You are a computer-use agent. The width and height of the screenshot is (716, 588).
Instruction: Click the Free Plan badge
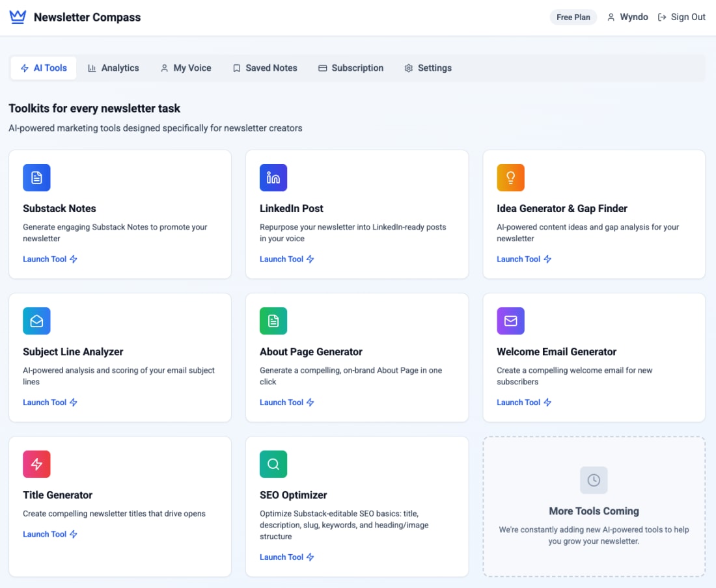(x=573, y=18)
